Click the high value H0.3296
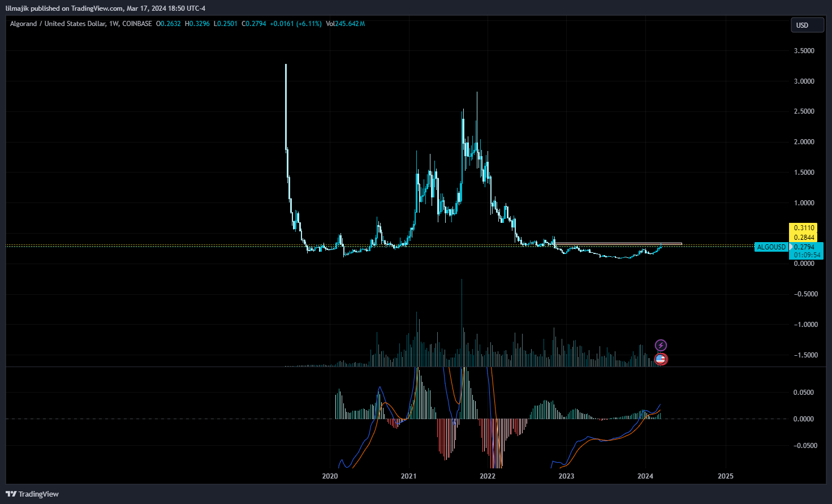 pyautogui.click(x=197, y=24)
